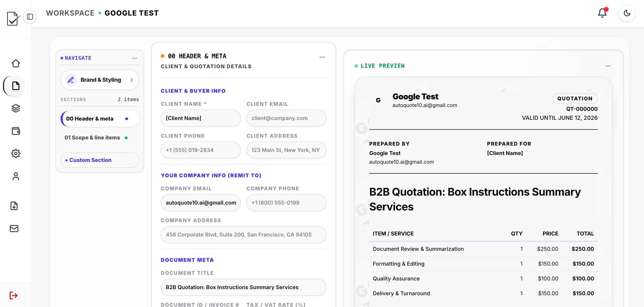Click the Client Name input field
644x307 pixels.
click(x=201, y=118)
